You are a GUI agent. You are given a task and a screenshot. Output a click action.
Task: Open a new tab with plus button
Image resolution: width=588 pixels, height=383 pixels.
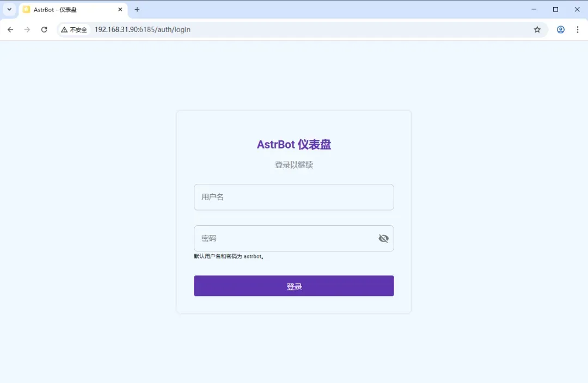tap(137, 10)
